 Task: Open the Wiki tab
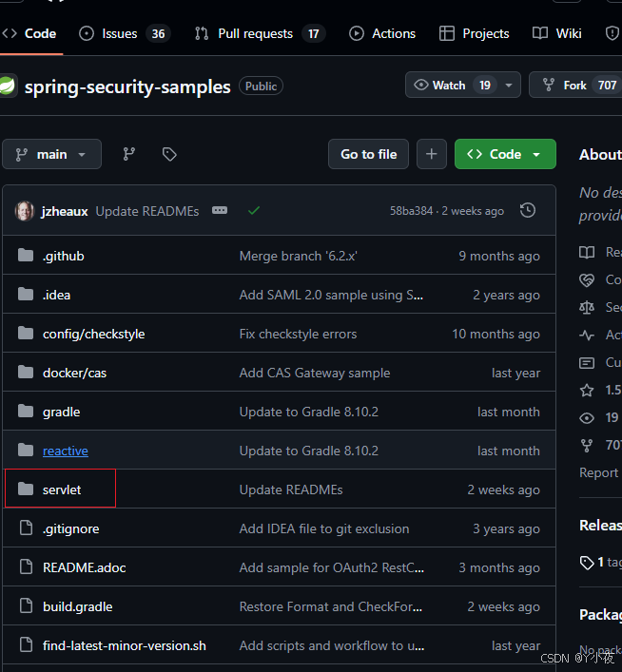pos(556,33)
